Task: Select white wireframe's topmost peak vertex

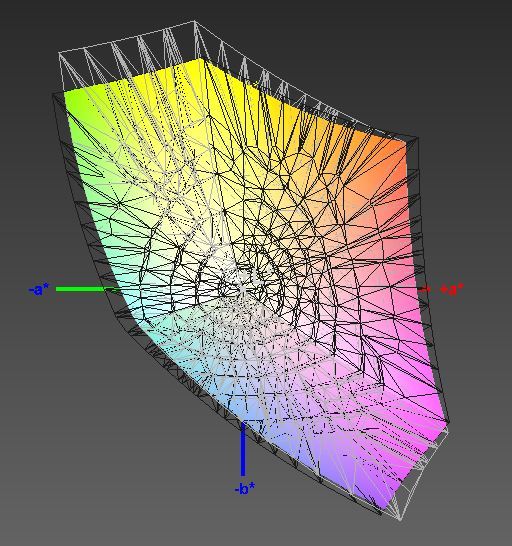Action: [194, 22]
